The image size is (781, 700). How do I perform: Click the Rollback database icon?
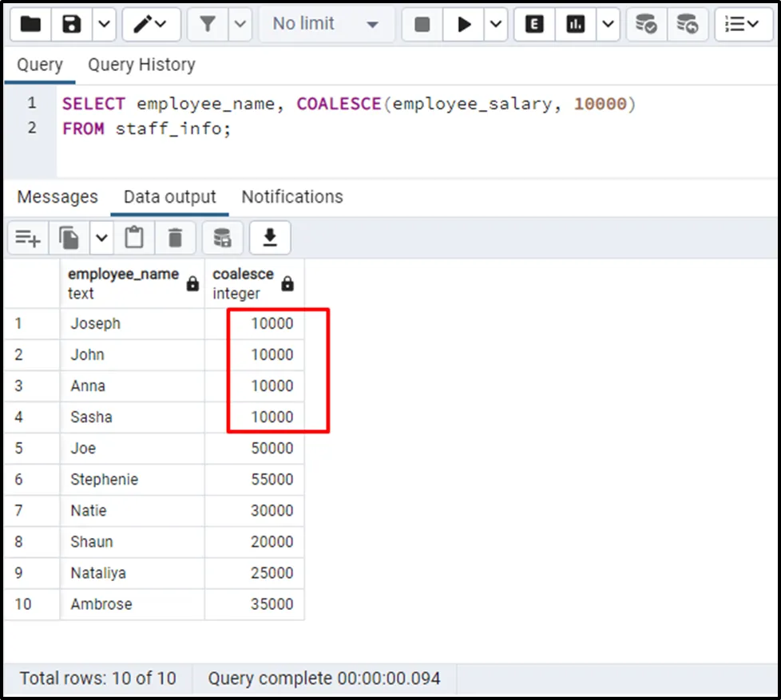point(686,24)
